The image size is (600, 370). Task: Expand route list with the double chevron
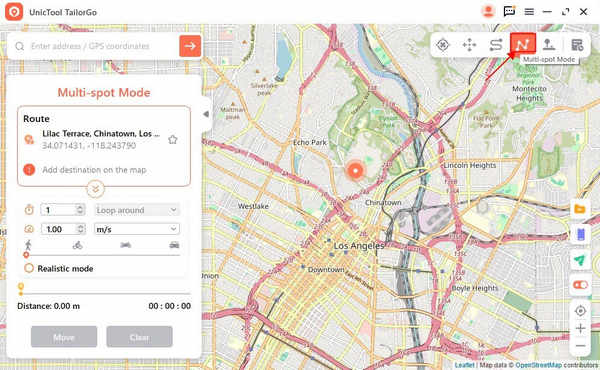coord(95,189)
